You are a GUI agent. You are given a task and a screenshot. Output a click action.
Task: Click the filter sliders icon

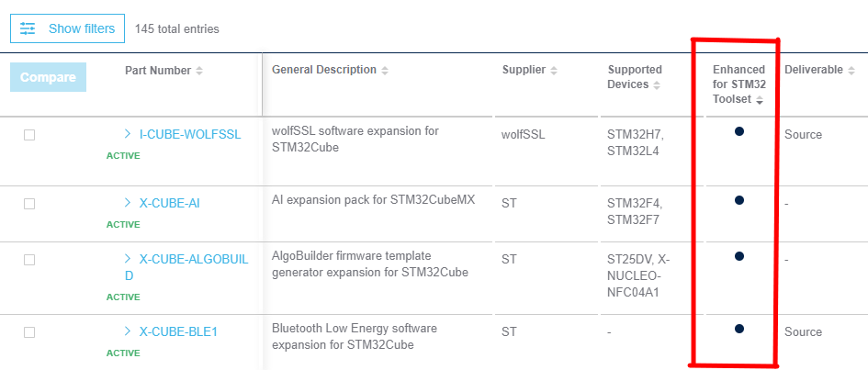28,28
